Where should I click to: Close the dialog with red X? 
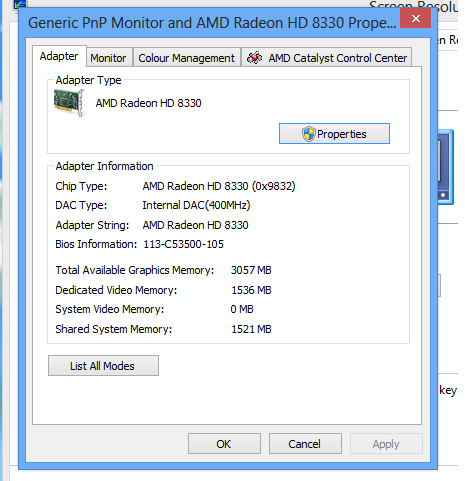coord(416,18)
